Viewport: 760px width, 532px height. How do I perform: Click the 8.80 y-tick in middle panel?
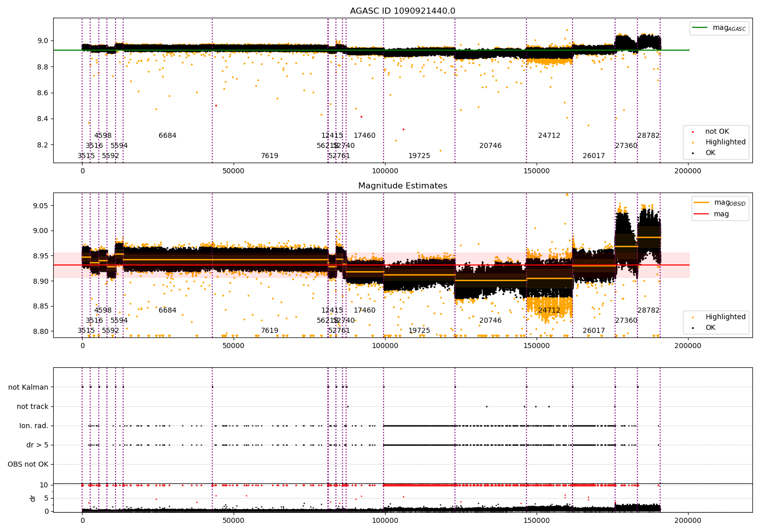[40, 332]
